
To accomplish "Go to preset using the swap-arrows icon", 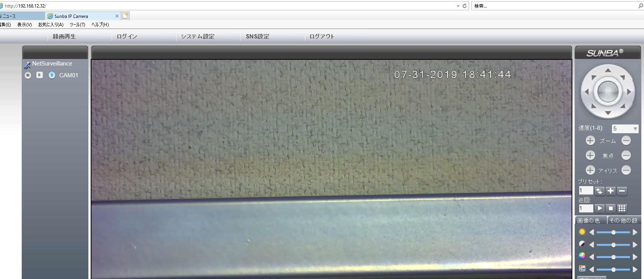I will [x=599, y=191].
